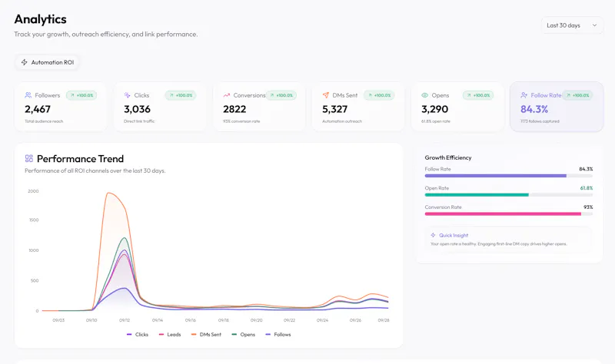Click the Growth Efficiency heading
615x364 pixels.
pos(448,157)
